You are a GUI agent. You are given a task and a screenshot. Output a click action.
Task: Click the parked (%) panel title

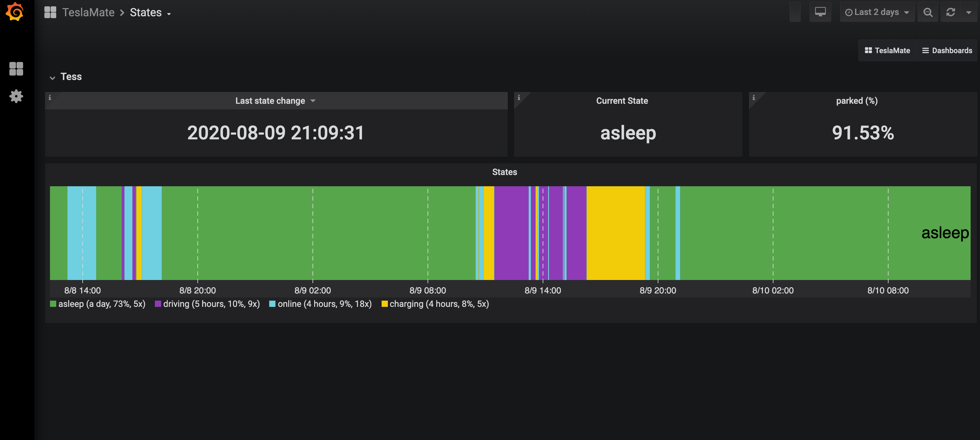click(857, 101)
